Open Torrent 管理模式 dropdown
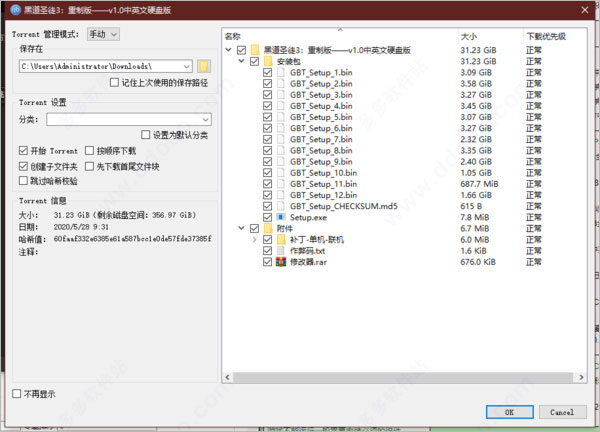The width and height of the screenshot is (600, 432). pyautogui.click(x=103, y=34)
